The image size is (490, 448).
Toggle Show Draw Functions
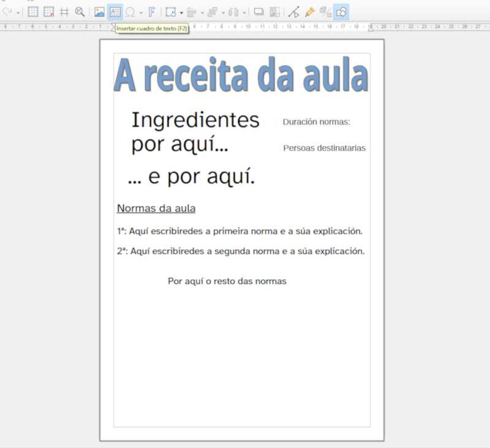pos(341,10)
